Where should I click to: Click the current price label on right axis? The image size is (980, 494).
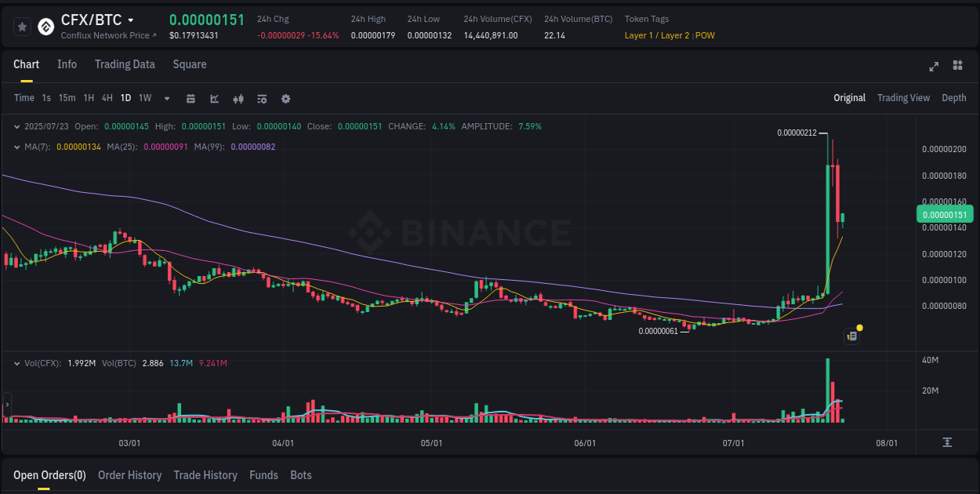945,214
